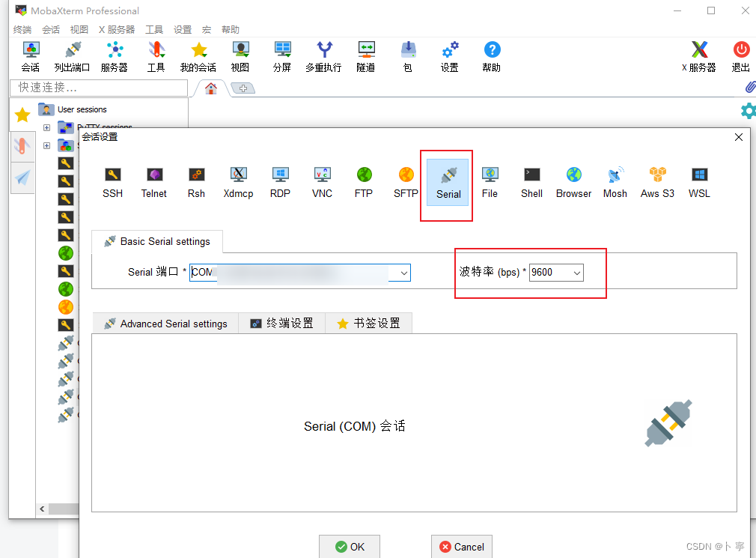Open the 服务器 toolbar icon
Viewport: 756px width, 558px height.
[x=115, y=57]
